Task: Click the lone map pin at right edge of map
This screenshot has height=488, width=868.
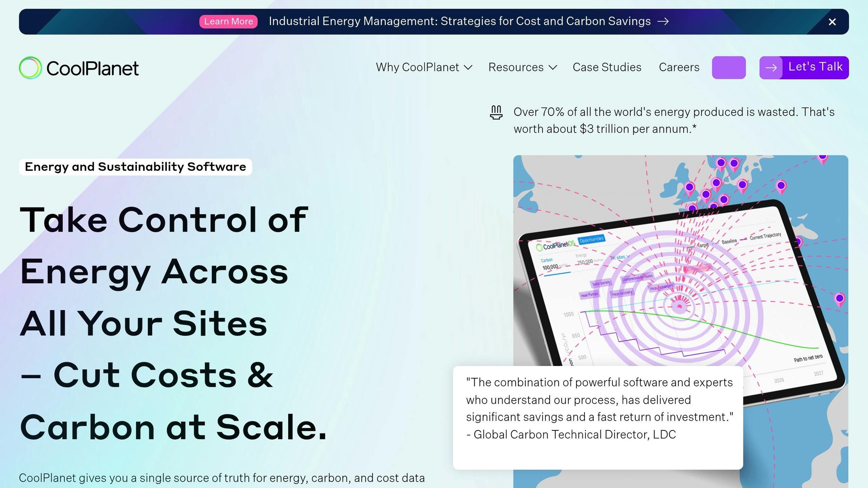Action: [839, 299]
